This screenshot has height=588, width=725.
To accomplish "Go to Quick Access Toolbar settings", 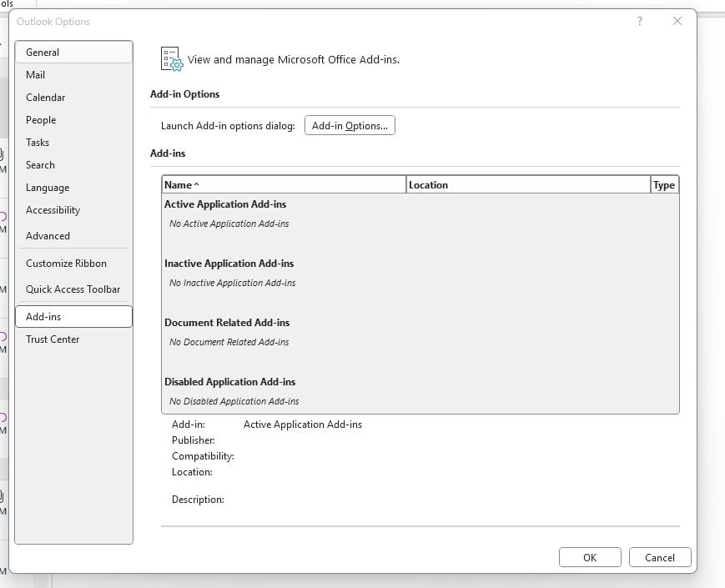I will [73, 289].
